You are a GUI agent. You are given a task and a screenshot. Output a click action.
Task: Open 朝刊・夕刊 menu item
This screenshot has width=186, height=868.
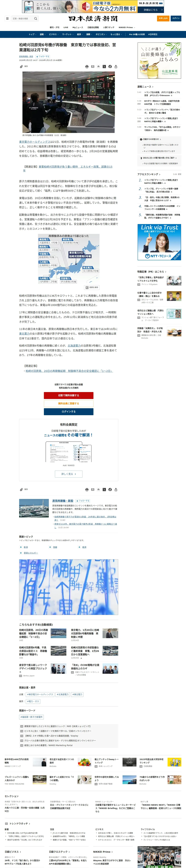(54, 27)
